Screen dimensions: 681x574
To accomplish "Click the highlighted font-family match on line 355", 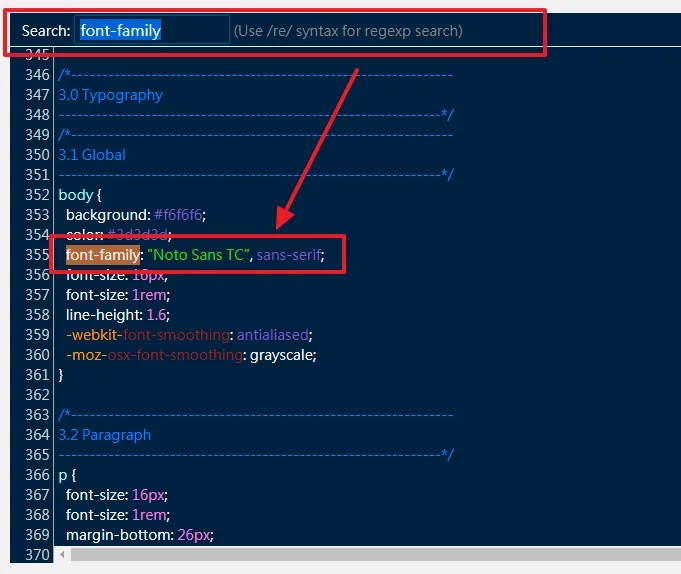I will (x=103, y=254).
